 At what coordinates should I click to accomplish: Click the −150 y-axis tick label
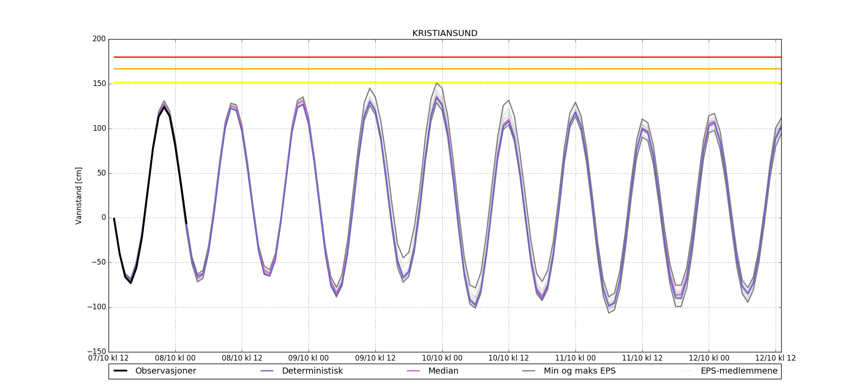point(96,351)
